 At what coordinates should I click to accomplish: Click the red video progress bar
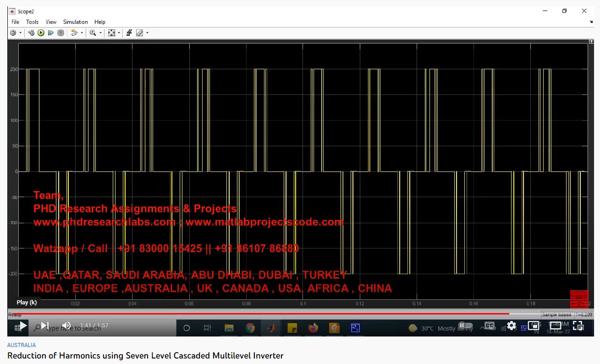coord(257,314)
